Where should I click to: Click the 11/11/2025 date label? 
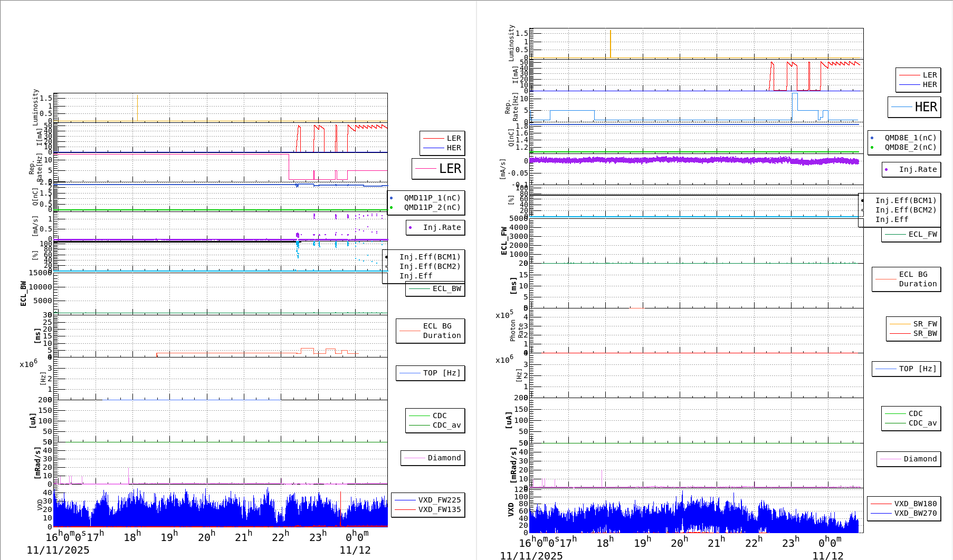tap(58, 550)
